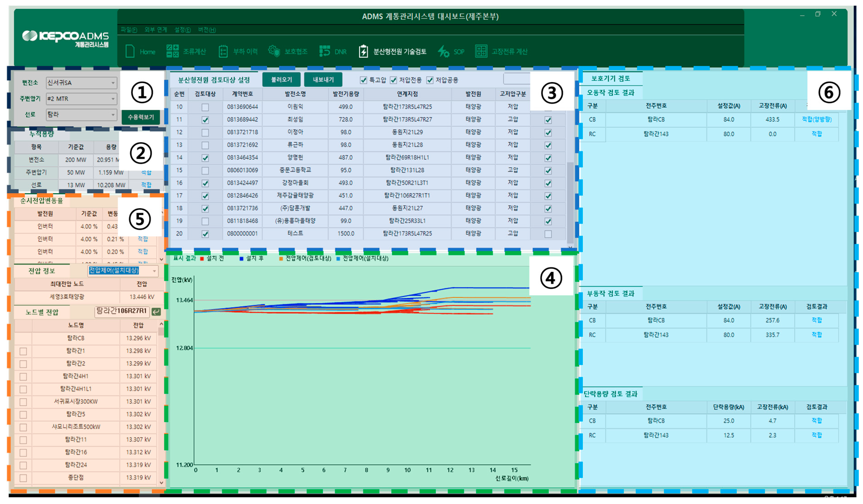Screen dimensions: 863x504
Task: Open 보호협조 protection coordination gear-shield icon
Action: tap(274, 51)
